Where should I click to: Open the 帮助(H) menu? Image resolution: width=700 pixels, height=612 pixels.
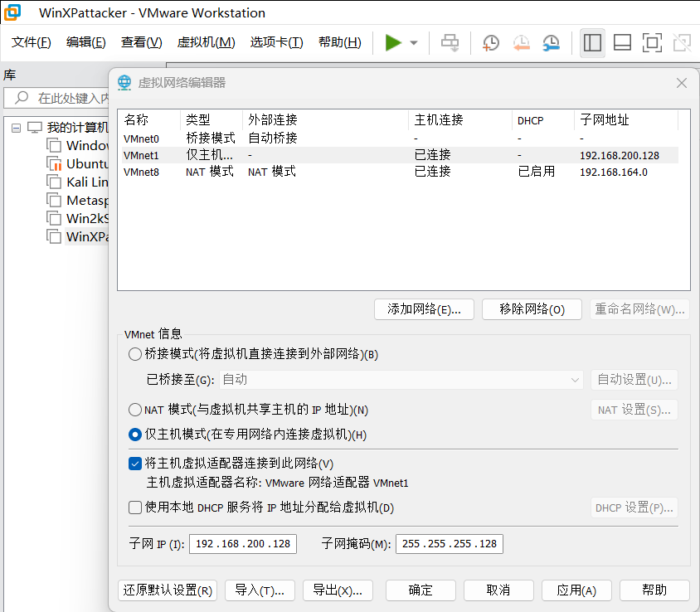[x=340, y=42]
